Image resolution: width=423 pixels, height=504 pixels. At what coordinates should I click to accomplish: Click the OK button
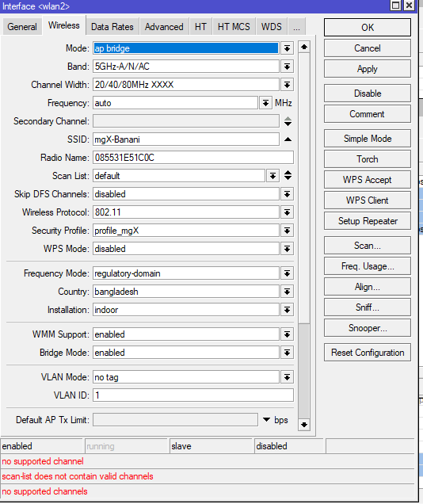click(367, 27)
